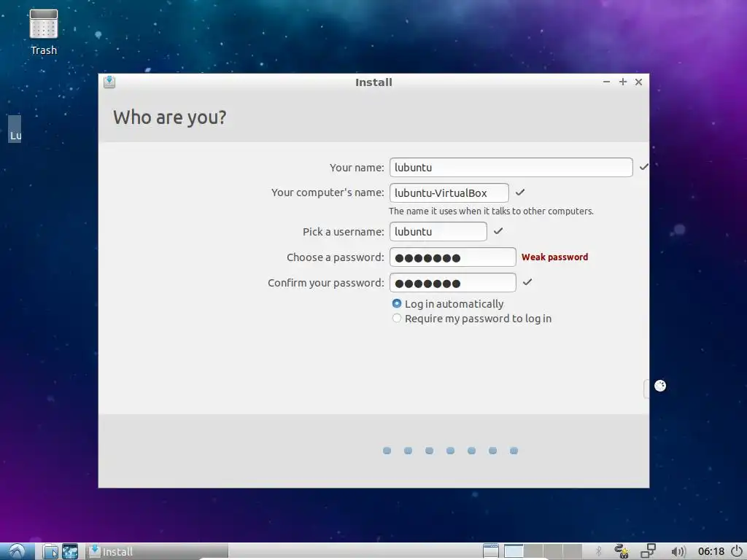This screenshot has height=560, width=747.
Task: Switch to the Install taskbar entry
Action: 158,551
